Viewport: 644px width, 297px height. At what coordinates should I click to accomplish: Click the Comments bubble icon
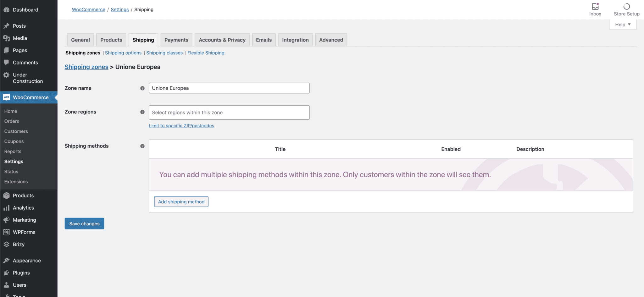6,63
